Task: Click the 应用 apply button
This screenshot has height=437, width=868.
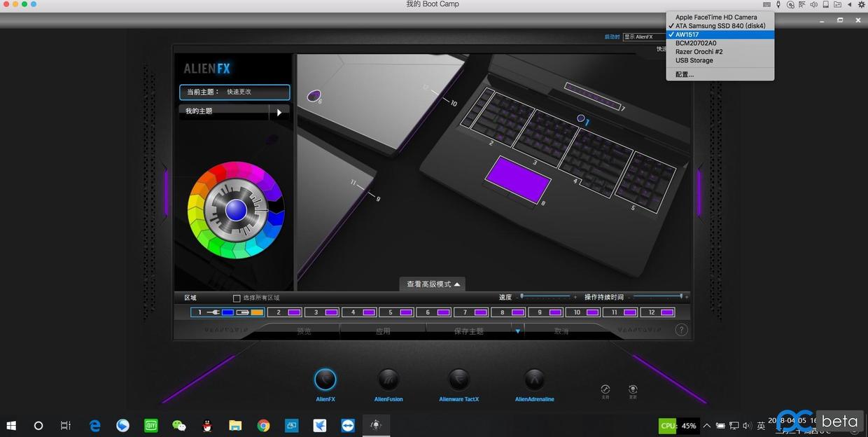Action: pyautogui.click(x=383, y=331)
